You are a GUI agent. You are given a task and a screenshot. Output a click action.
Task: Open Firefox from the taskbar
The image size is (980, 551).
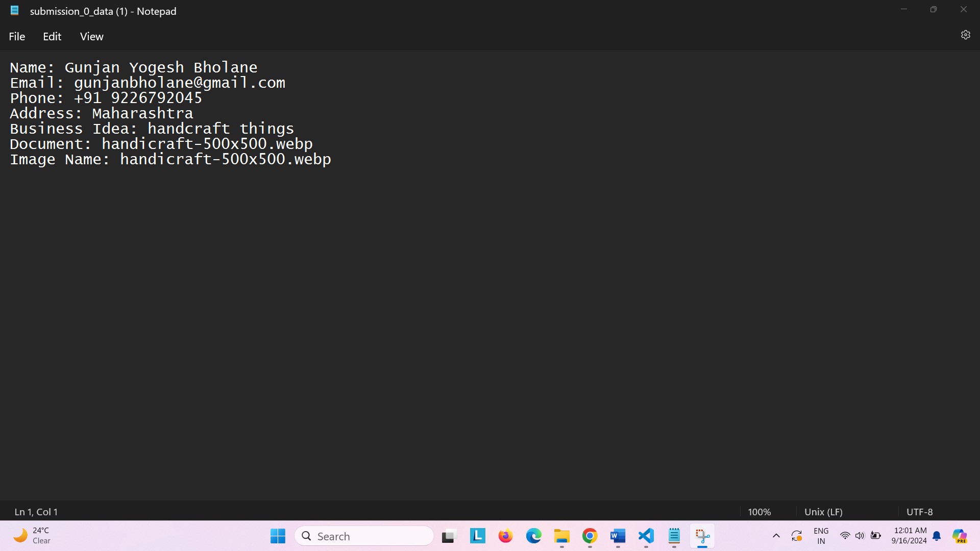point(505,536)
